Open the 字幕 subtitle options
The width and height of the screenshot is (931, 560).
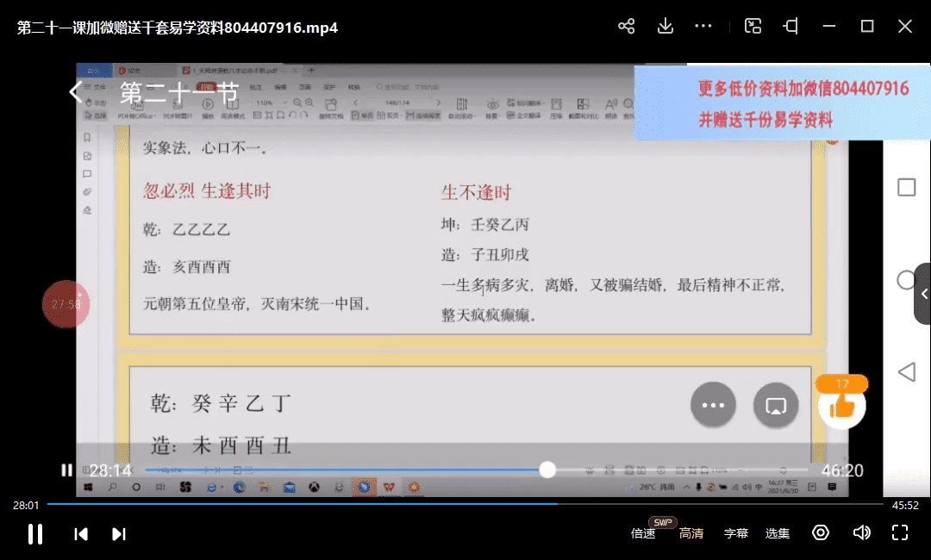click(735, 533)
